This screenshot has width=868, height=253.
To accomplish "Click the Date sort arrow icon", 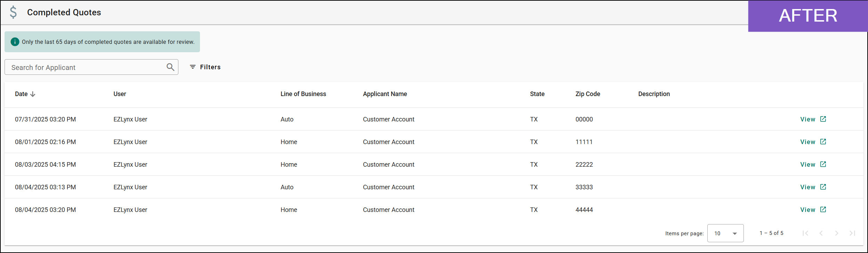I will pos(33,94).
